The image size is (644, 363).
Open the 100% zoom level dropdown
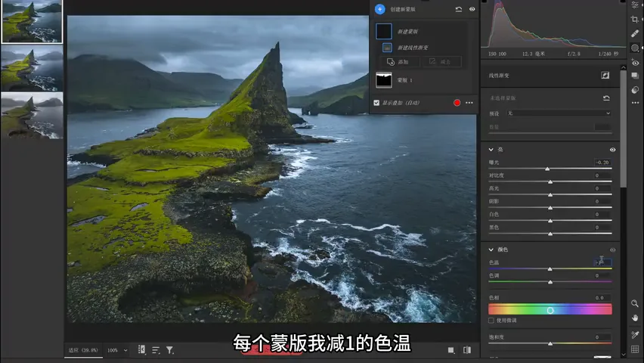click(117, 350)
